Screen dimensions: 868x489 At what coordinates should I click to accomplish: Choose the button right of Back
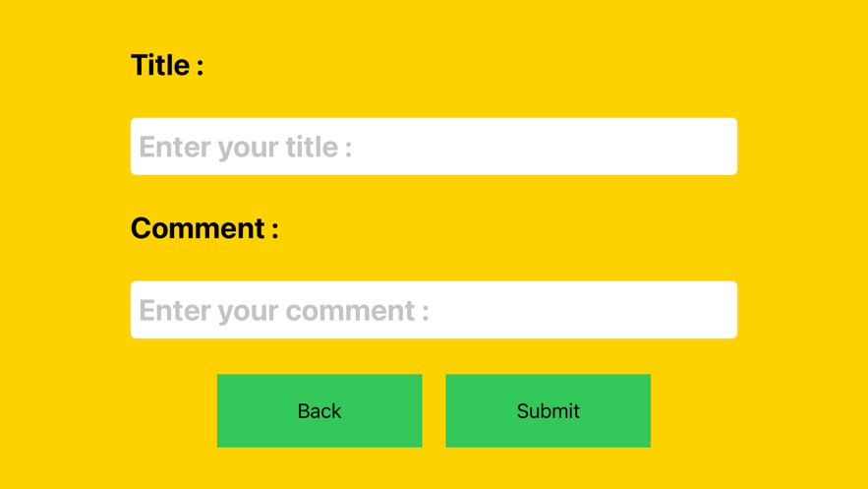point(549,410)
